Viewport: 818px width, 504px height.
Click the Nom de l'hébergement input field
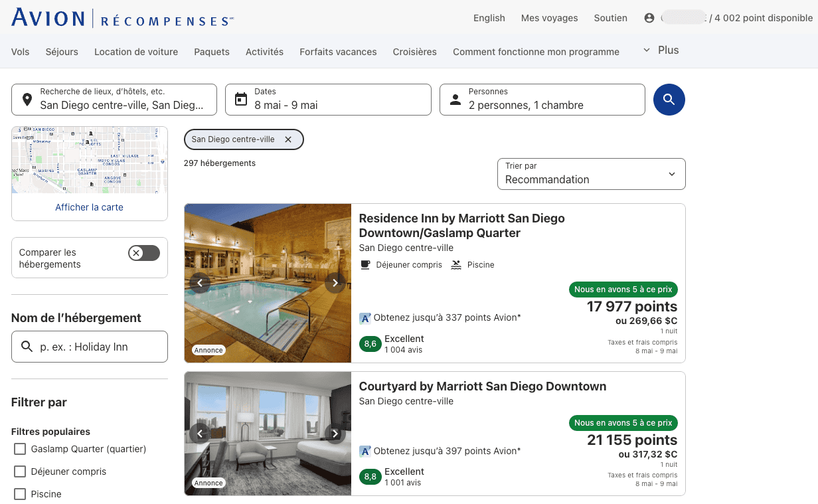pos(90,347)
